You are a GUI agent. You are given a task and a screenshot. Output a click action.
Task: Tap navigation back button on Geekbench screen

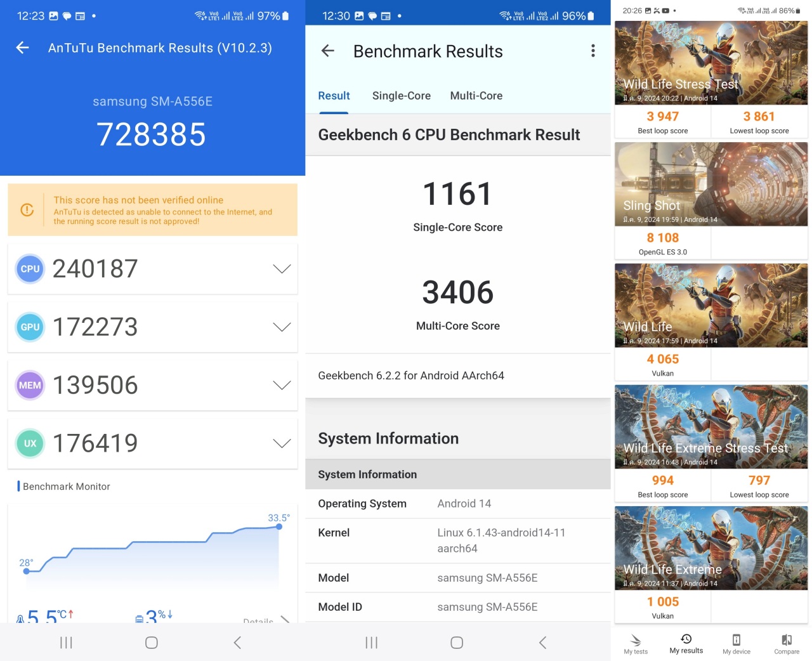click(542, 643)
